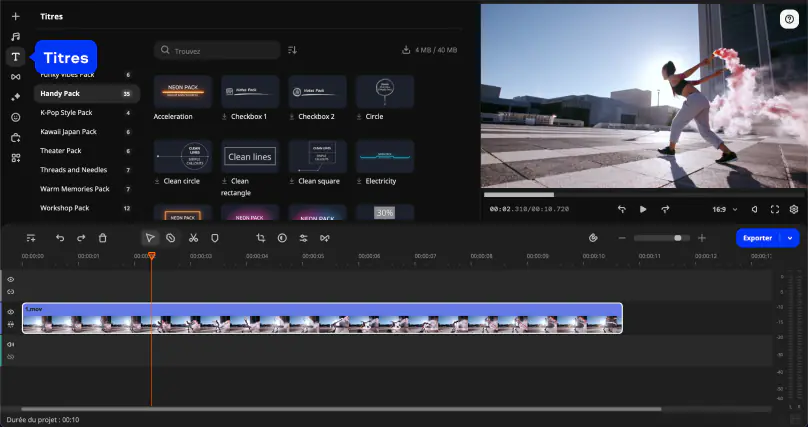The image size is (808, 427).
Task: Add a marker with the shield icon
Action: coord(215,238)
